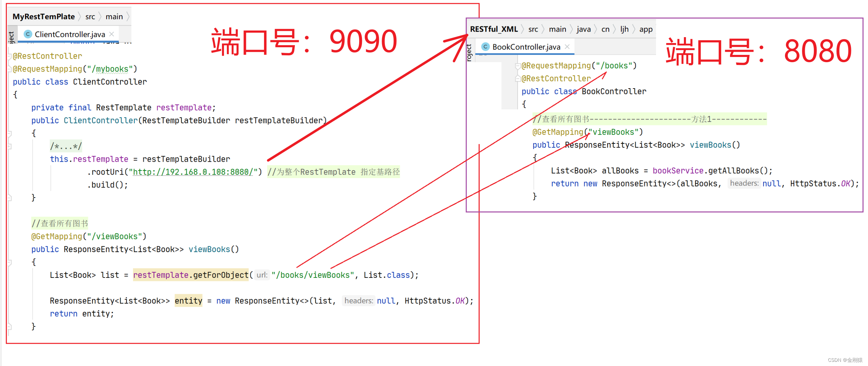The width and height of the screenshot is (868, 366).
Task: Open Project tool window in RESTful_XML window
Action: pos(469,53)
